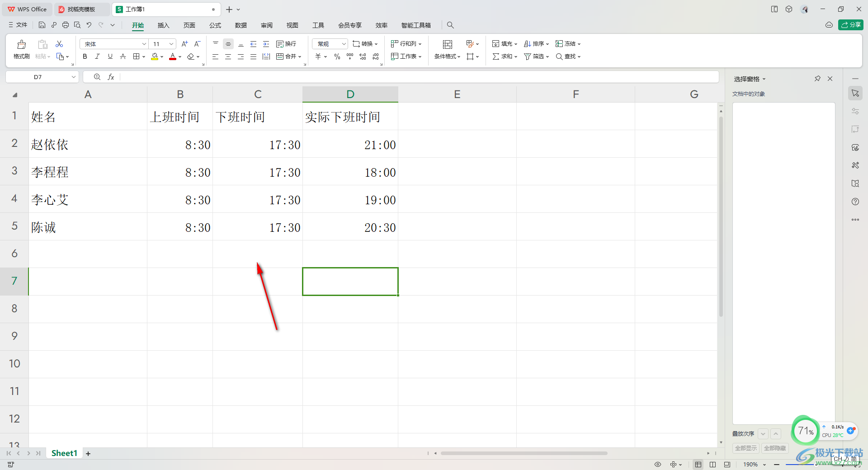Expand the Rows and Columns (行和列) dropdown

(420, 44)
